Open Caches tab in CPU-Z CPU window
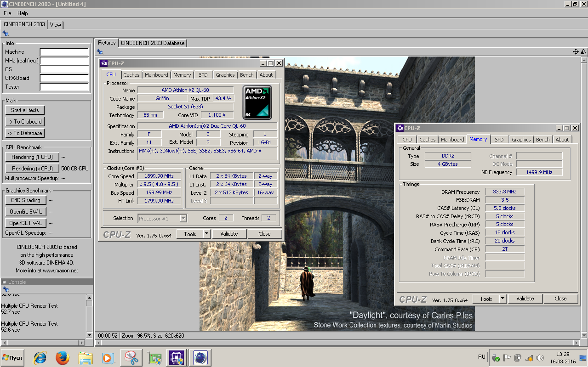Screen dimensions: 588x367 coord(131,75)
